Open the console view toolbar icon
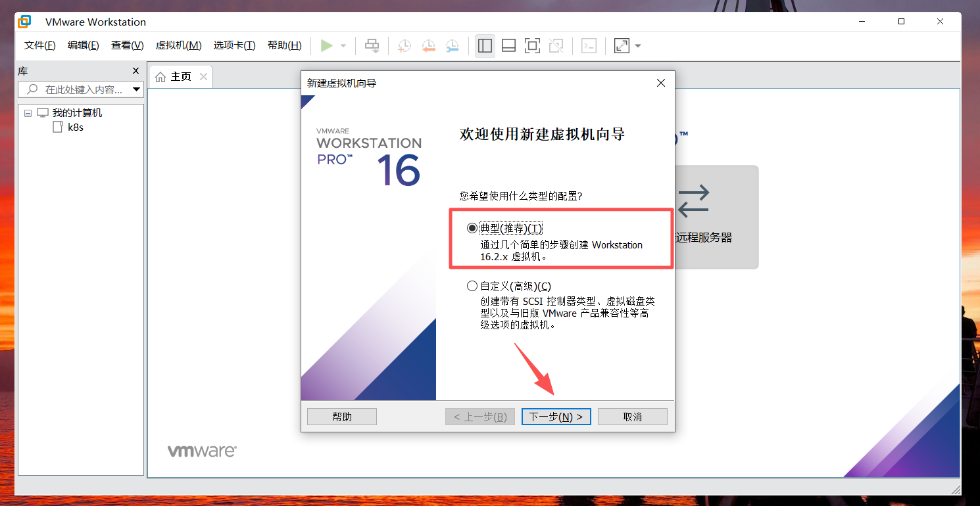980x506 pixels. pyautogui.click(x=589, y=45)
